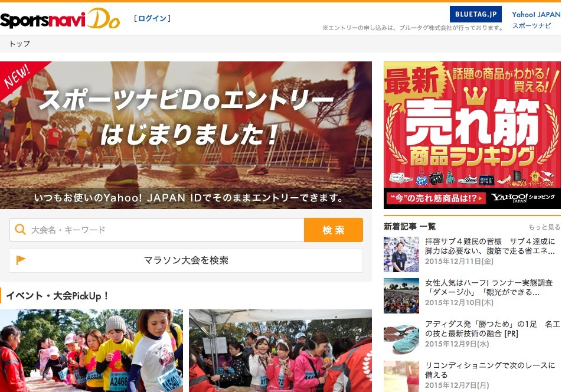The height and width of the screenshot is (392, 562).
Task: Open the Yahoo! JAPAN link
Action: [536, 15]
